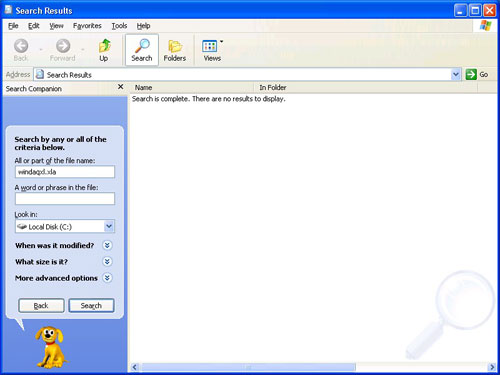Image resolution: width=500 pixels, height=375 pixels.
Task: Click the 'Search by any or all' heading
Action: [x=60, y=143]
